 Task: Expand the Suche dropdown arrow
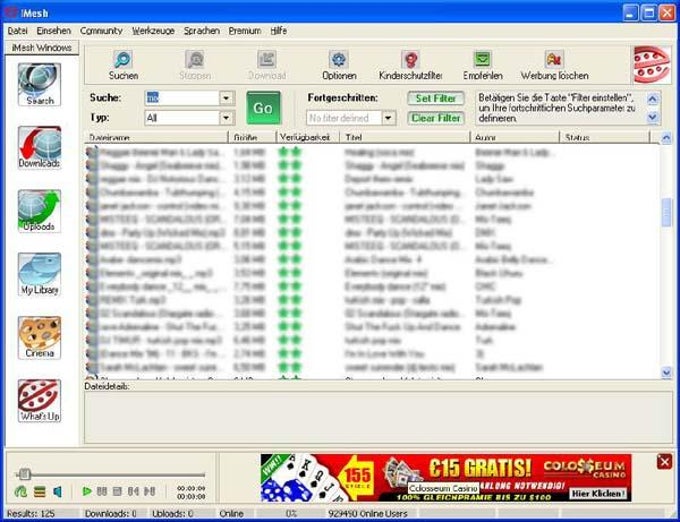(226, 98)
